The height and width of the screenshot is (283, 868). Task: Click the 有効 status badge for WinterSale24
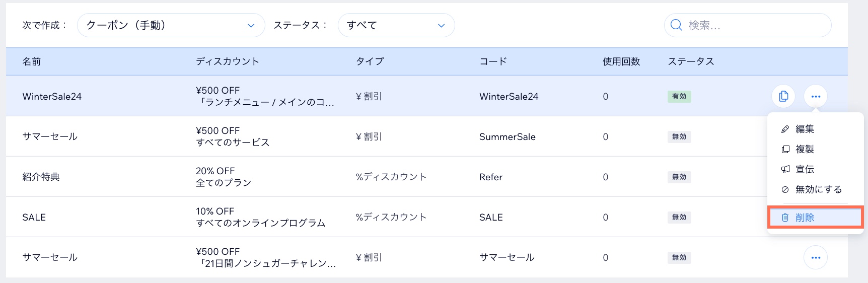point(679,96)
